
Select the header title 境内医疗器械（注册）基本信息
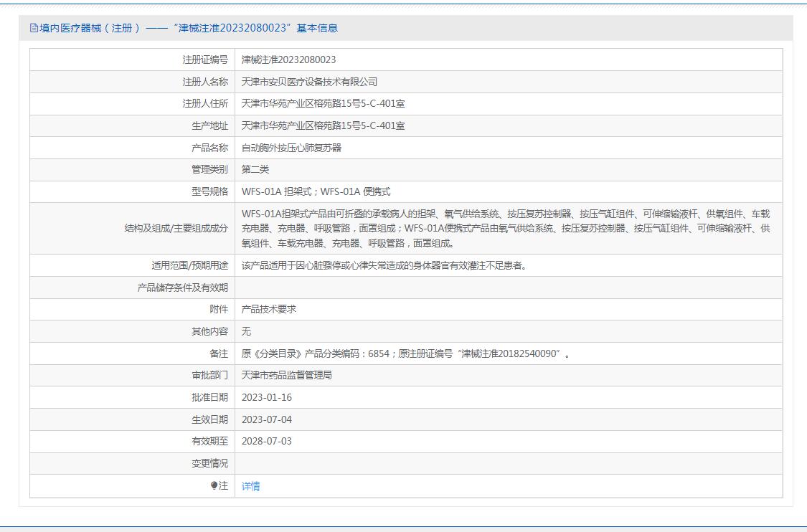pos(189,28)
